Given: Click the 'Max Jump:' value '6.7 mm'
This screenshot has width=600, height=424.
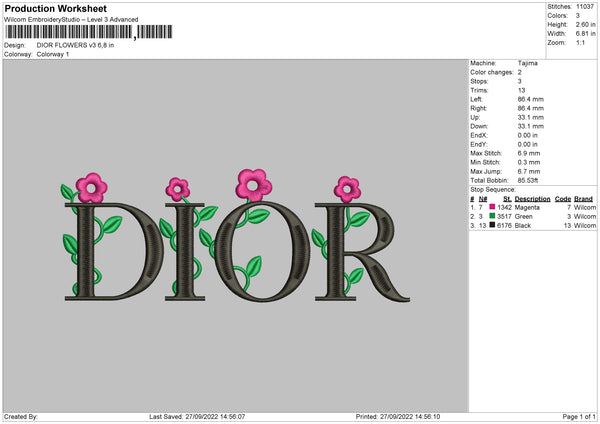Looking at the screenshot, I should (529, 171).
